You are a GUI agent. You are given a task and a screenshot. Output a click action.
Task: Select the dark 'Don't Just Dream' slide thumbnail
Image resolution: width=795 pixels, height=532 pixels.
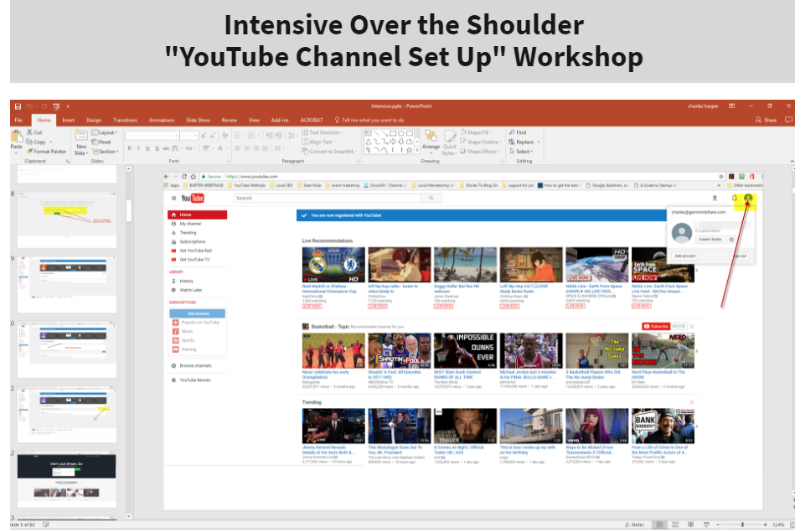[67, 479]
